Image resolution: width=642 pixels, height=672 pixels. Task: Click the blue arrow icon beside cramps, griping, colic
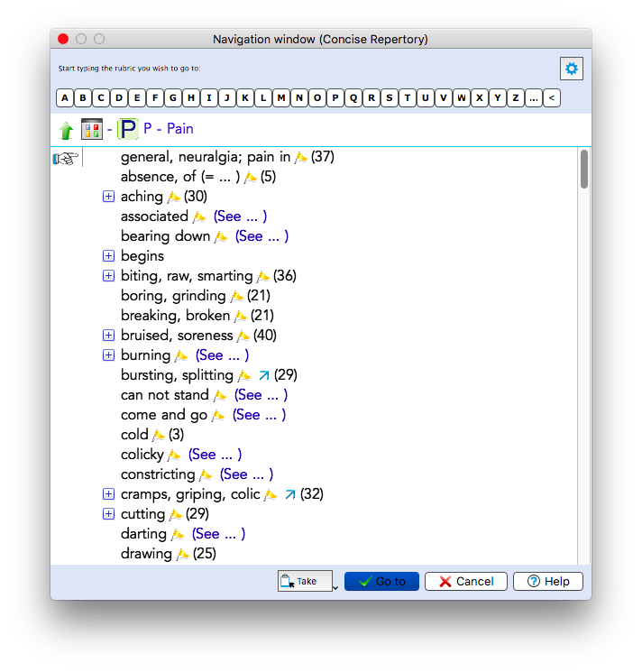(x=290, y=494)
